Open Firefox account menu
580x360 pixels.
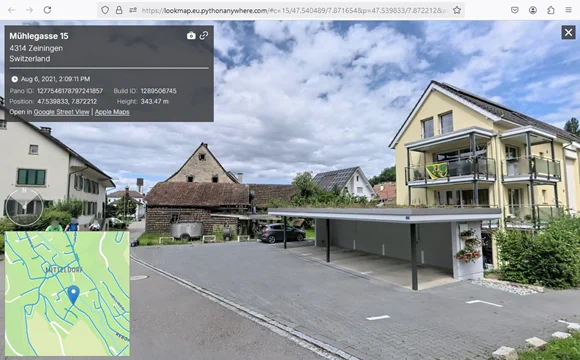[533, 10]
